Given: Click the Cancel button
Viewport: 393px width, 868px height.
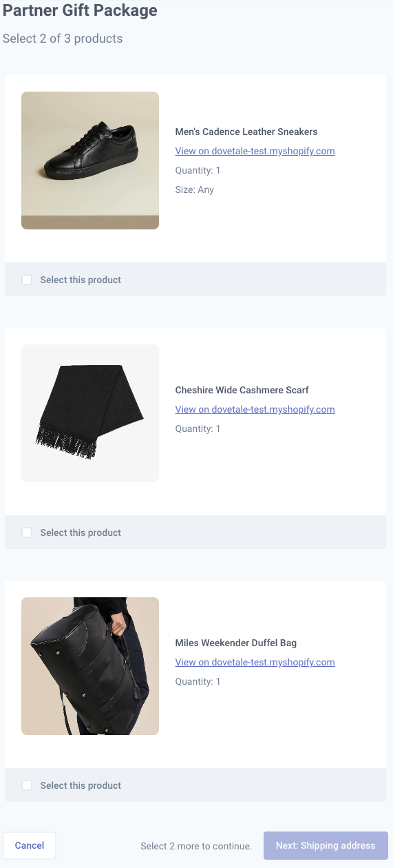Looking at the screenshot, I should click(x=30, y=845).
